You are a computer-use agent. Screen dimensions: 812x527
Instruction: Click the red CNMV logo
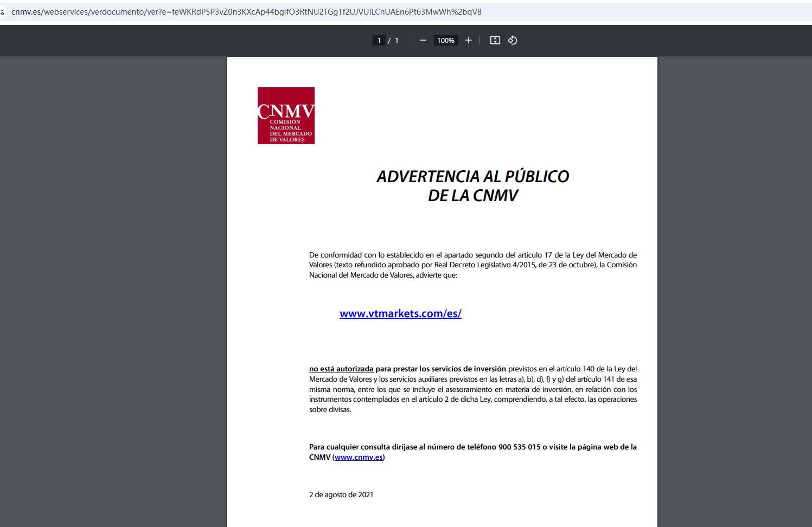tap(286, 115)
